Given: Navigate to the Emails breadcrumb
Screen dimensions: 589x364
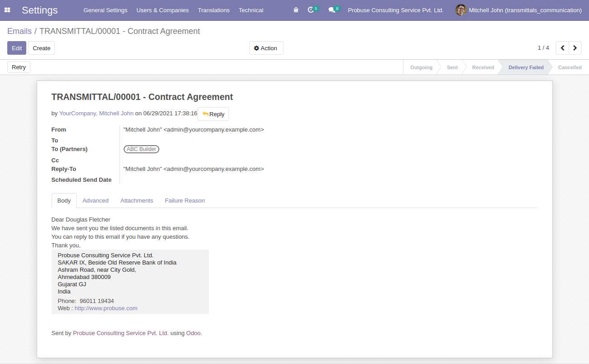Looking at the screenshot, I should [19, 31].
